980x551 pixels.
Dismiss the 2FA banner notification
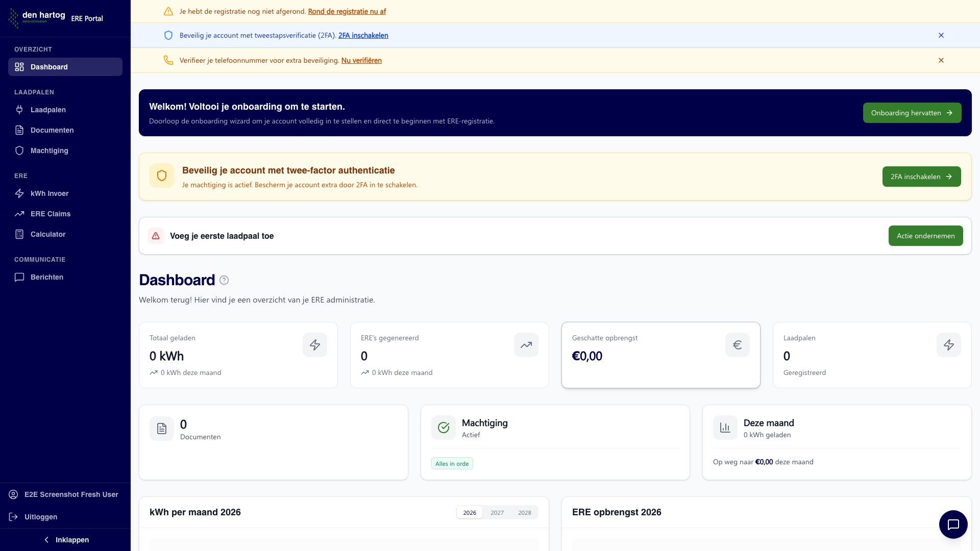tap(941, 35)
